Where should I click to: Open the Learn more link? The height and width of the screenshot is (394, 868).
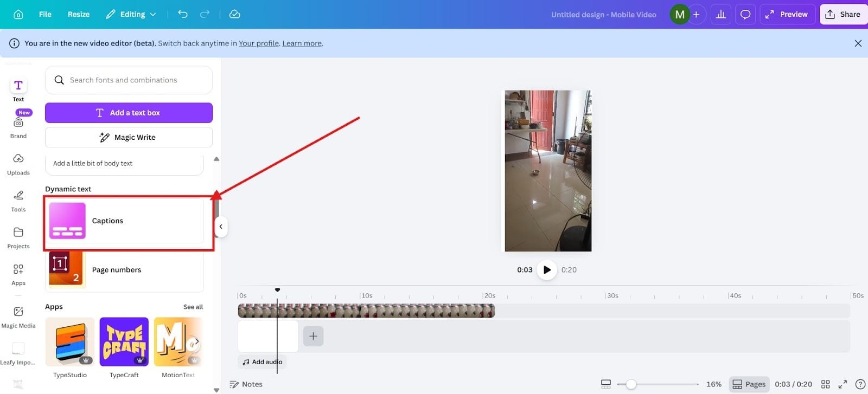[302, 43]
